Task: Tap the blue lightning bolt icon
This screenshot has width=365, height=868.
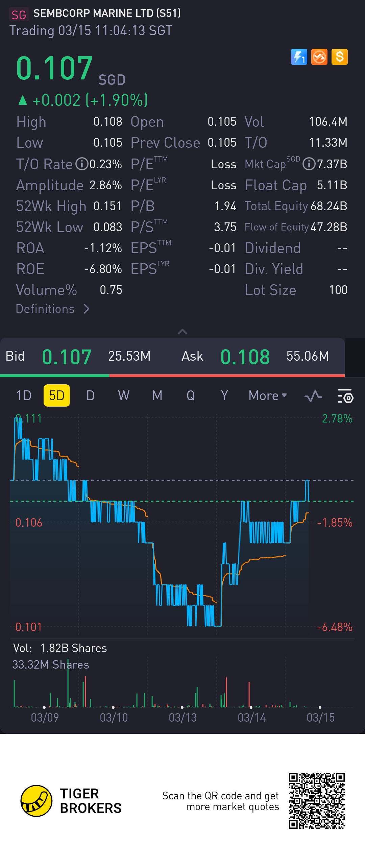Action: pyautogui.click(x=299, y=57)
